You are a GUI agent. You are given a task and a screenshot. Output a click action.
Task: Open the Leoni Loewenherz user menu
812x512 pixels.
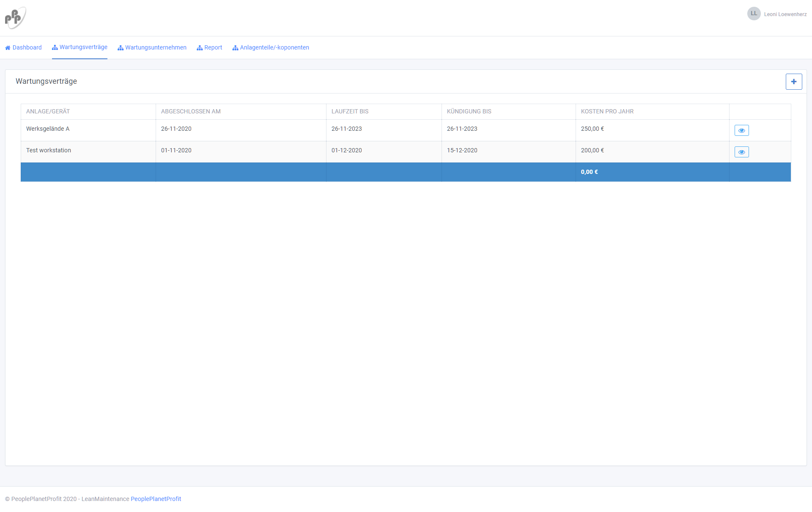(785, 14)
